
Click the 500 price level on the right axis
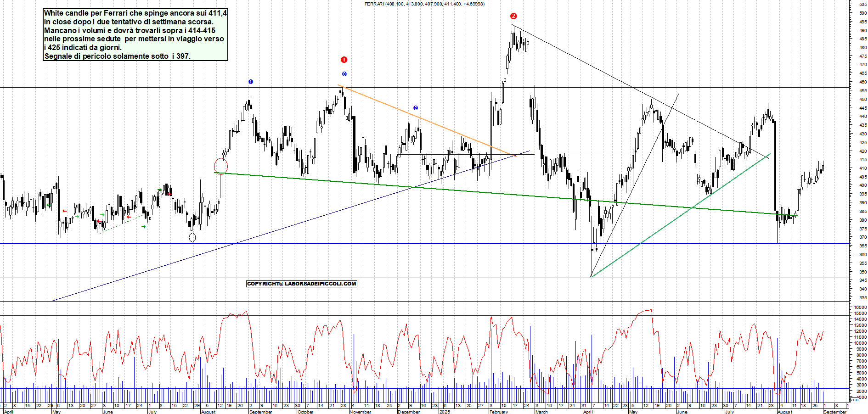click(863, 13)
